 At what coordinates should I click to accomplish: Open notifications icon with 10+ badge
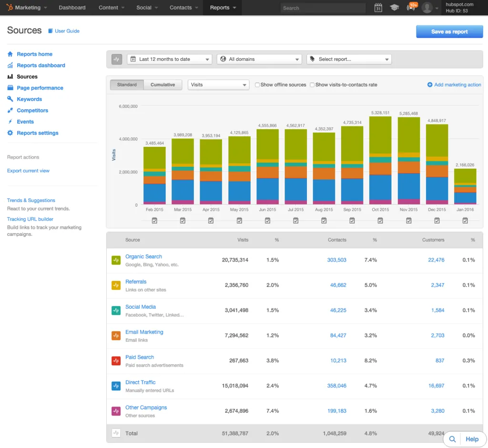coord(411,7)
